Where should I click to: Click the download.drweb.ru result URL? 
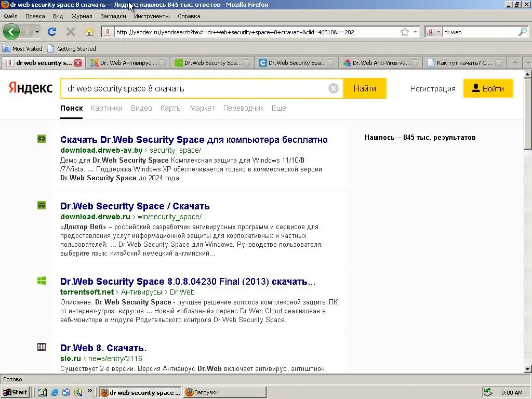[x=134, y=217]
